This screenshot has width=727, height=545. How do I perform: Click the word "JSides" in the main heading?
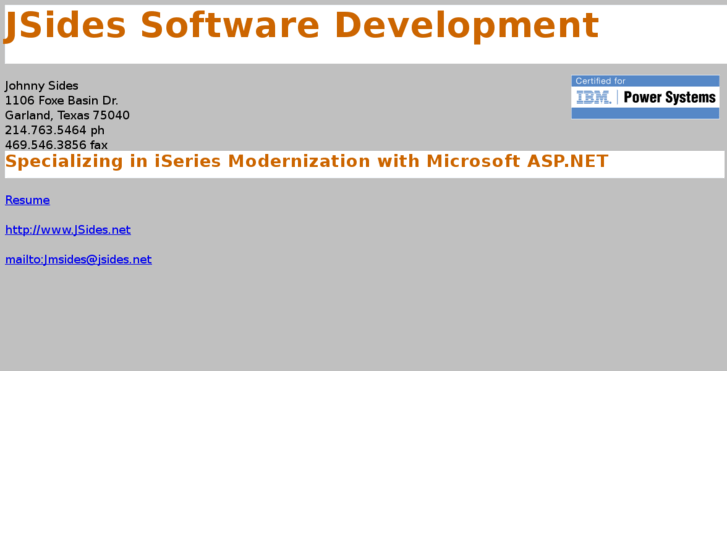point(65,26)
